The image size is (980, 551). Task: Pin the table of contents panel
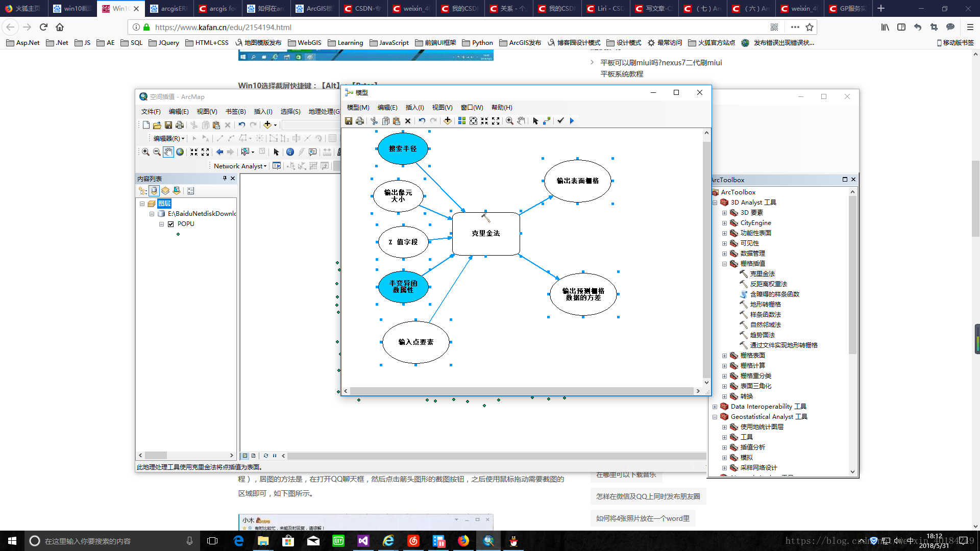pyautogui.click(x=225, y=179)
